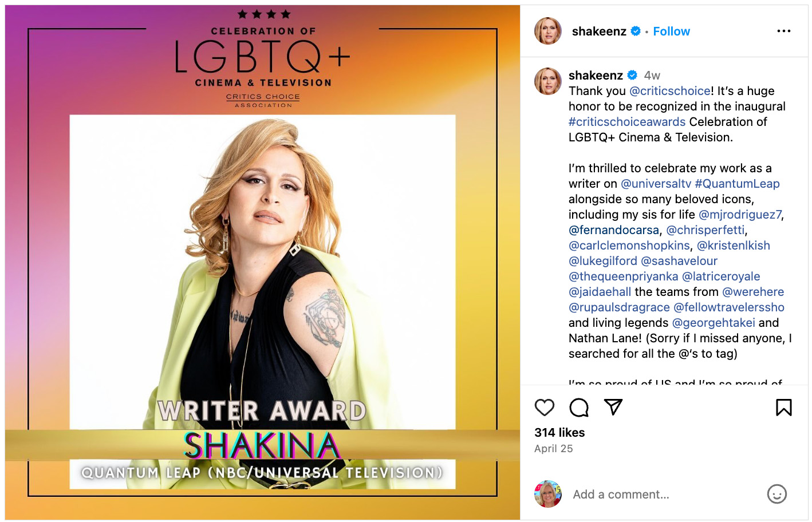Visit the @universaltv profile link
Image resolution: width=812 pixels, height=522 pixels.
click(656, 184)
